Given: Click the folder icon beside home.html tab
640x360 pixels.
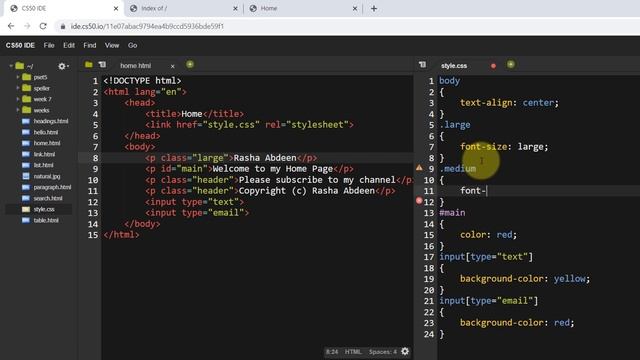Looking at the screenshot, I should coord(89,64).
